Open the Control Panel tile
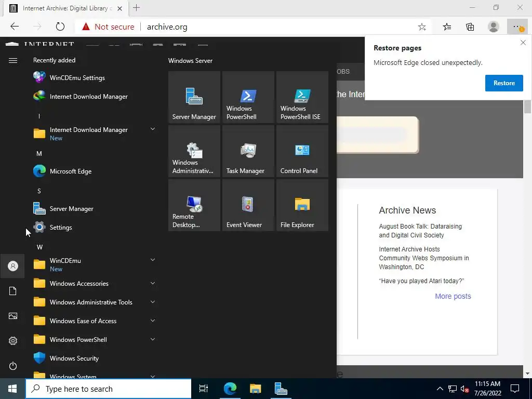 [302, 151]
